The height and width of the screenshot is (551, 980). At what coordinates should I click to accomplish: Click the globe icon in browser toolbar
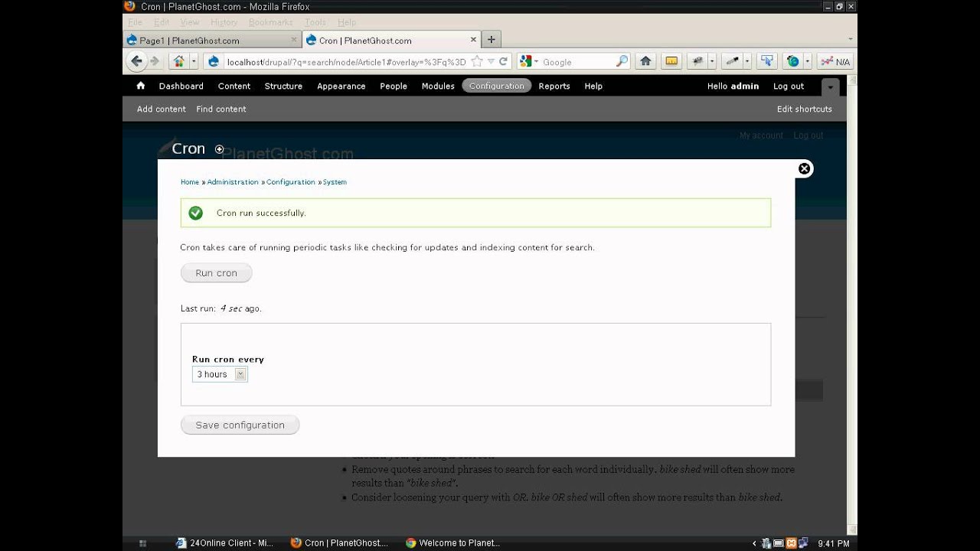coord(793,61)
